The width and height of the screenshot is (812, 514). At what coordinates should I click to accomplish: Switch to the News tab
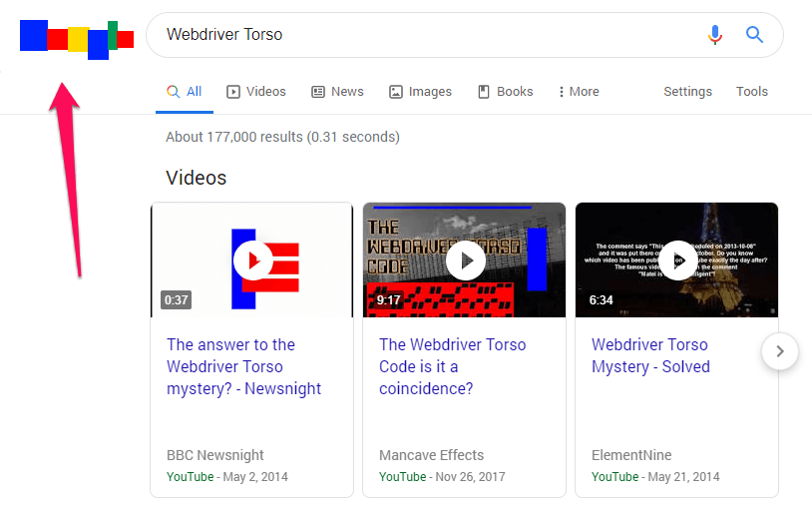pyautogui.click(x=337, y=92)
